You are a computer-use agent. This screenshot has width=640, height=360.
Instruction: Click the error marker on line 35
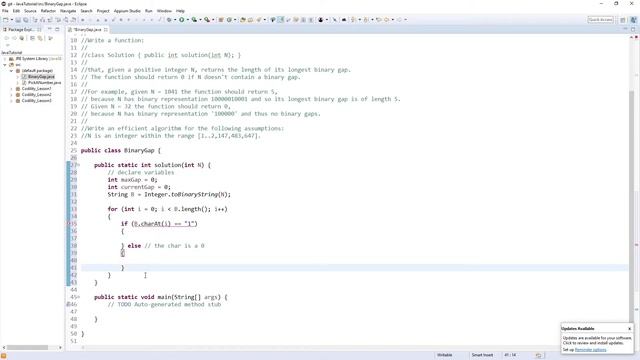[69, 224]
